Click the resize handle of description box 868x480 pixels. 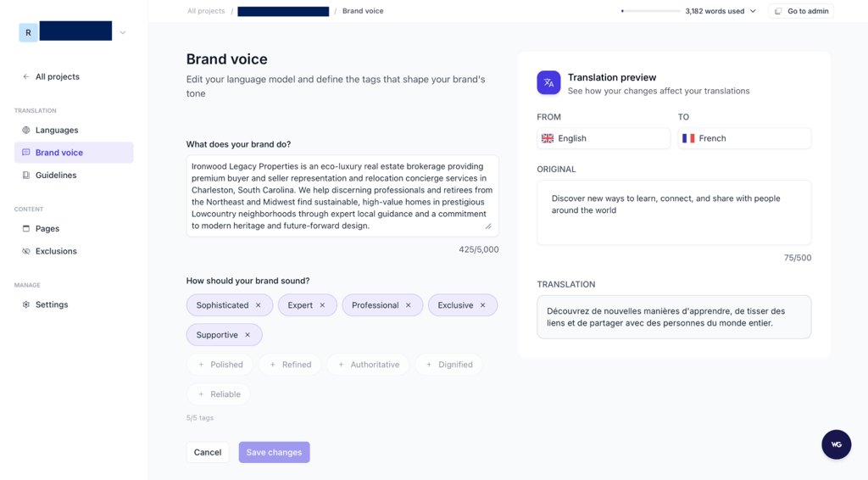(x=488, y=226)
